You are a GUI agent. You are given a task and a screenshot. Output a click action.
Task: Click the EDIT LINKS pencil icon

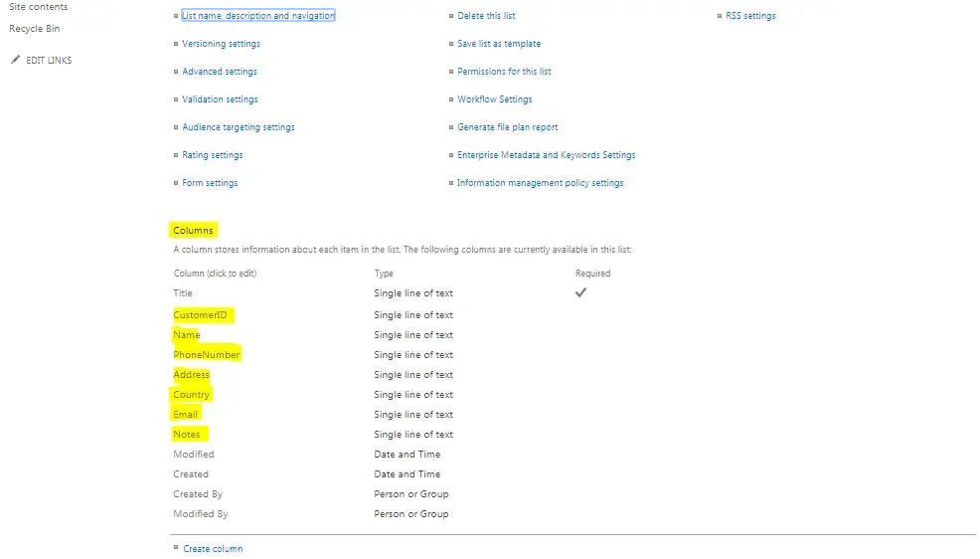[x=16, y=60]
